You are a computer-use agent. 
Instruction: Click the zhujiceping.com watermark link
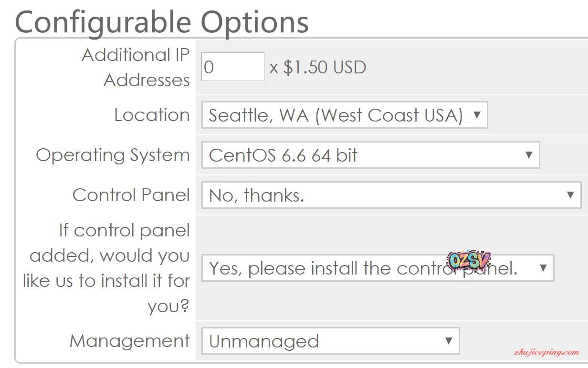546,353
